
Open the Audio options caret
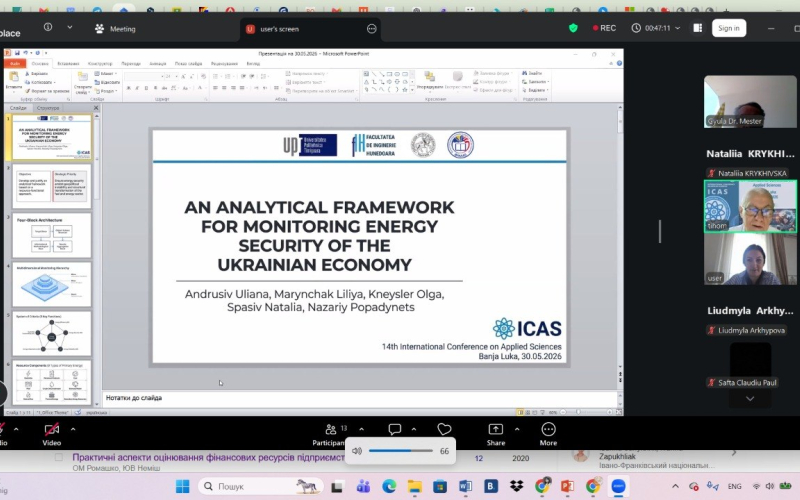click(x=16, y=430)
